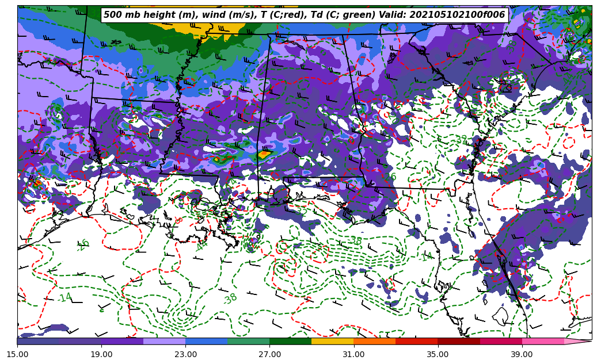
Task: Select the orange colorbar segment after 31.00
Action: (x=374, y=341)
